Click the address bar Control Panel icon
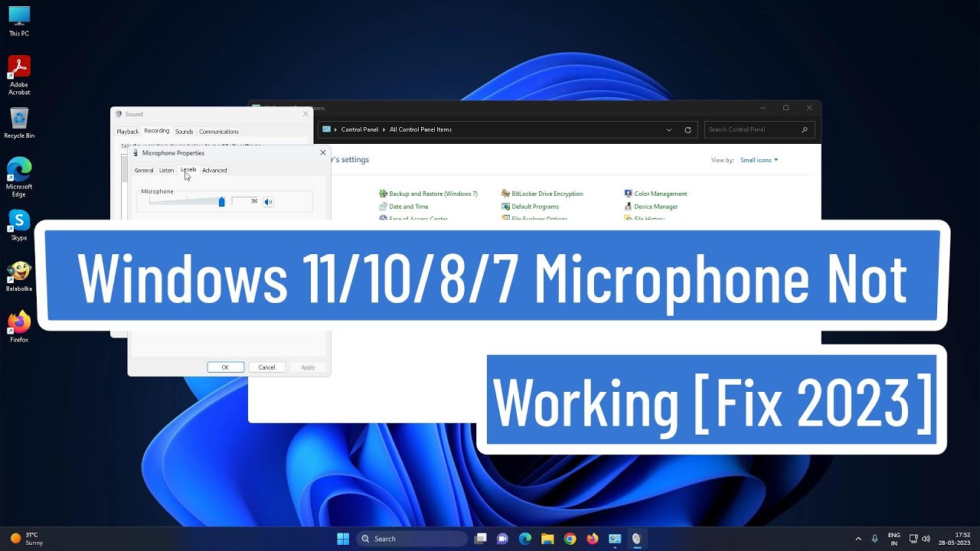This screenshot has height=551, width=980. pos(327,129)
